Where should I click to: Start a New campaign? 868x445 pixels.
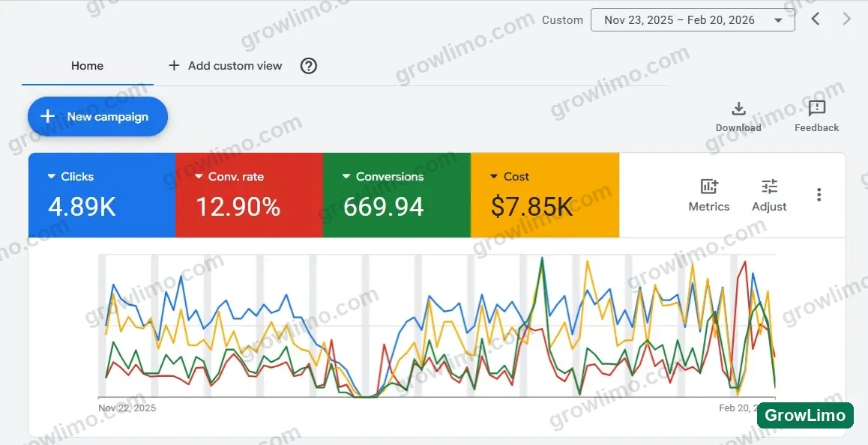[x=97, y=116]
